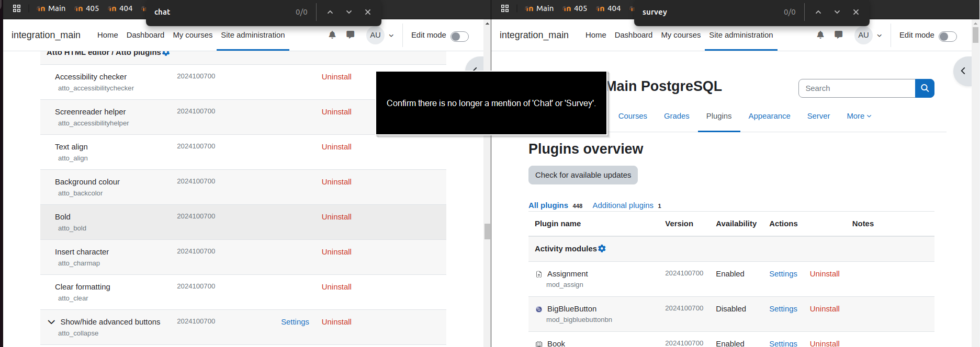Open Settings for BigBlueButton module
Screen dimensions: 980x347
click(783, 309)
